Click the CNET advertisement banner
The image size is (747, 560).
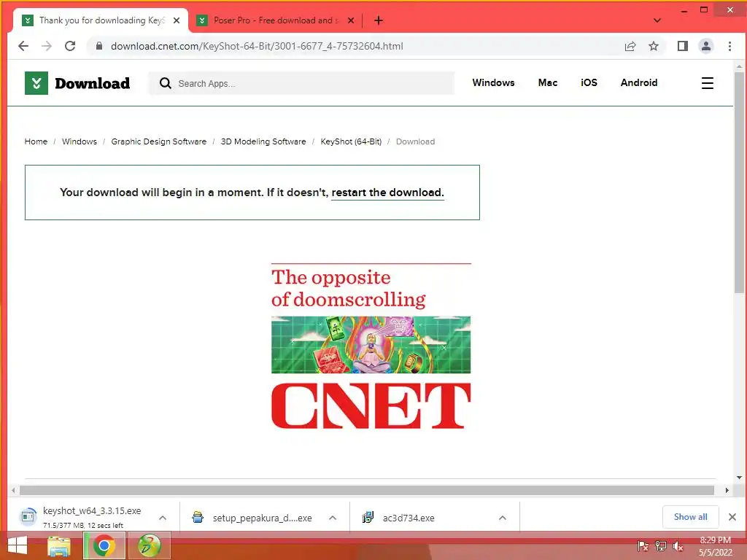tap(371, 346)
